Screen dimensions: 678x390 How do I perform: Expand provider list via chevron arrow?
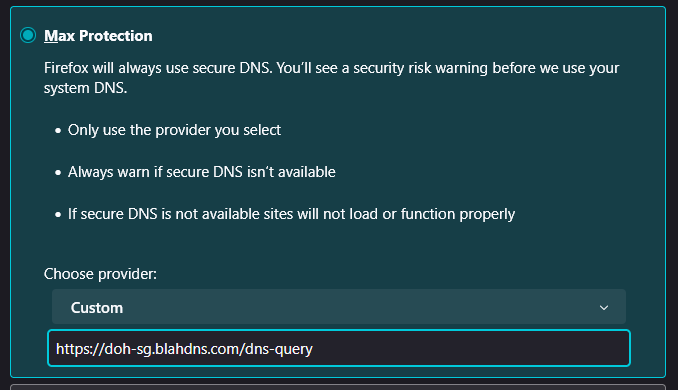(x=604, y=307)
